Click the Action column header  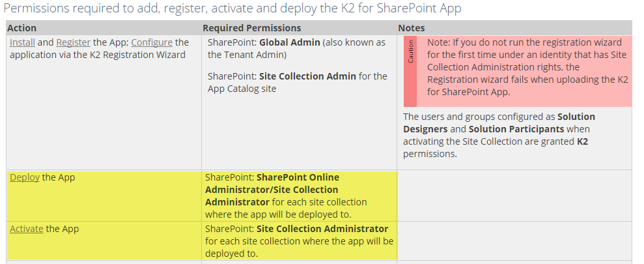(x=21, y=28)
